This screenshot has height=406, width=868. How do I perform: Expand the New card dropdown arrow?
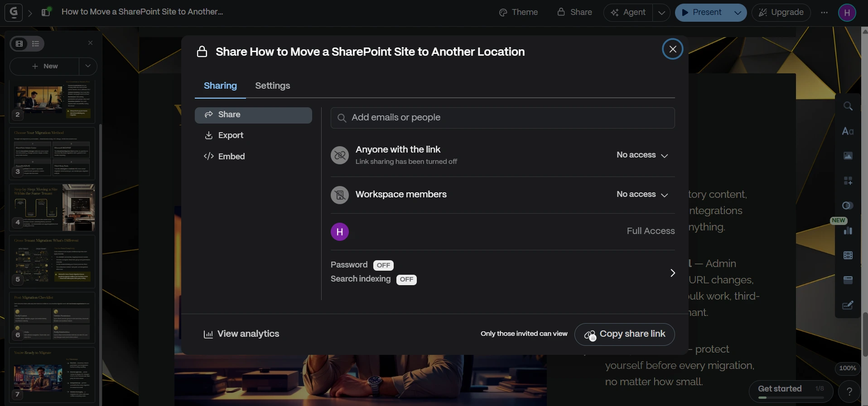click(x=88, y=66)
